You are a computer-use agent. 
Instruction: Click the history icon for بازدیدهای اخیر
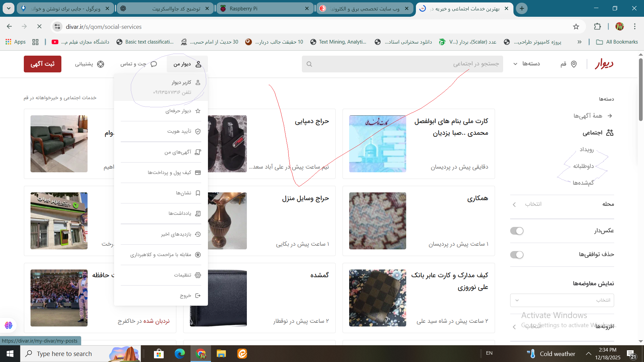pos(198,234)
